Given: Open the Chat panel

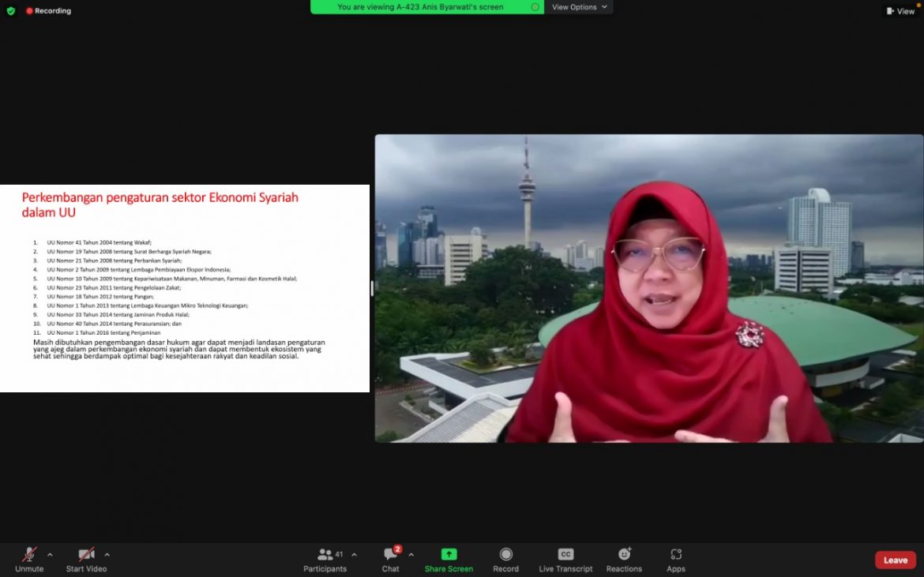Looking at the screenshot, I should [390, 559].
